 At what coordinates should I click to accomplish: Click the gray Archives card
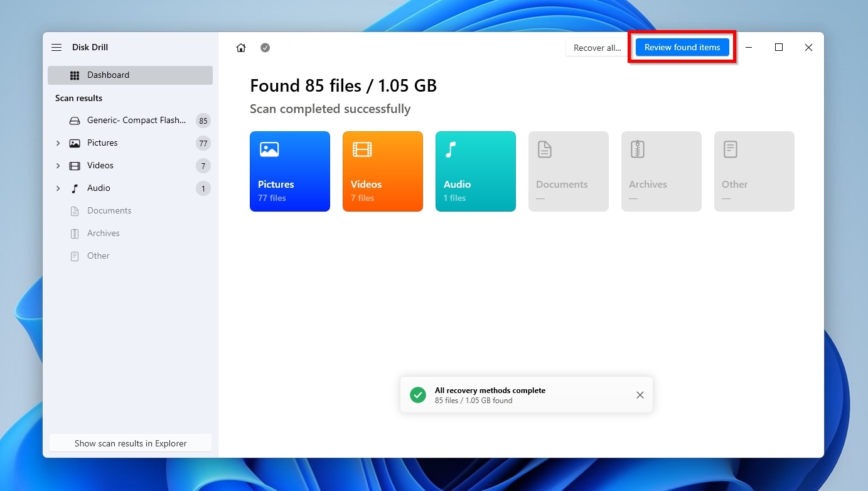coord(662,171)
